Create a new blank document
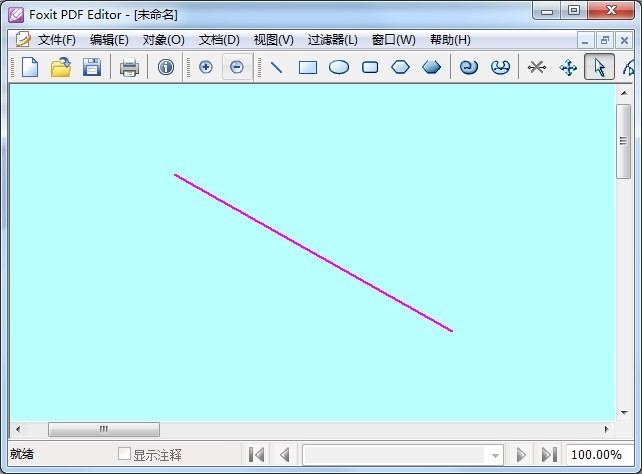642x474 pixels. [x=30, y=67]
